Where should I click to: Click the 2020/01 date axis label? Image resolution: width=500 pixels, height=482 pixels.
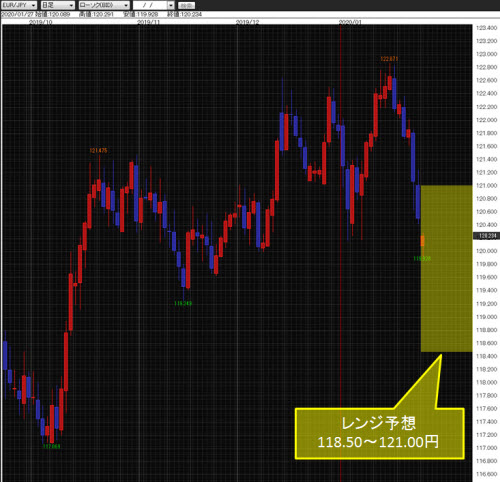pyautogui.click(x=350, y=22)
